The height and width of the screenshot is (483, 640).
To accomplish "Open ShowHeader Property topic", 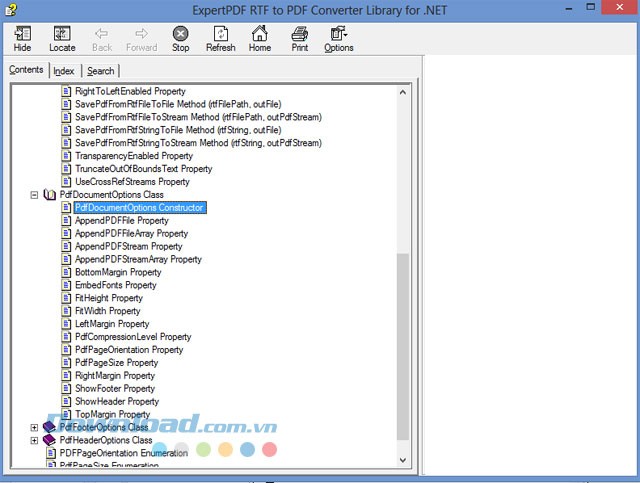I will (x=117, y=401).
